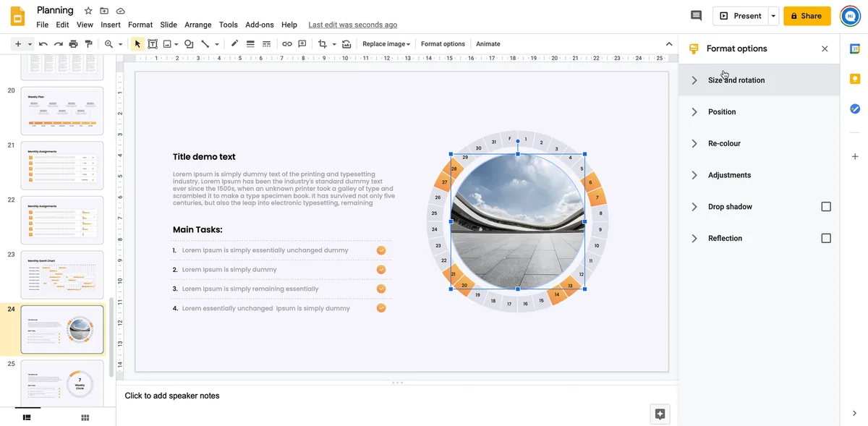
Task: Click the undo icon
Action: 43,44
